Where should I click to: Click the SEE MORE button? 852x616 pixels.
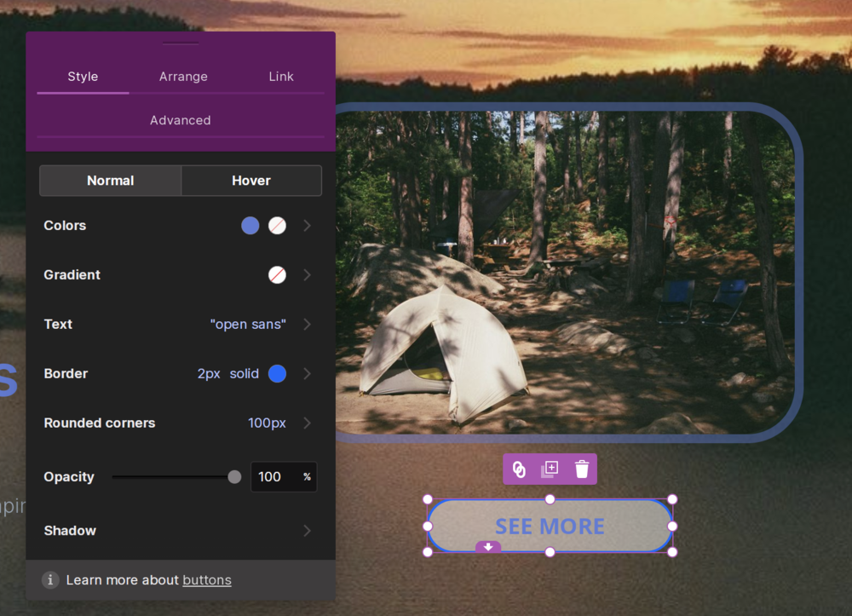point(550,526)
